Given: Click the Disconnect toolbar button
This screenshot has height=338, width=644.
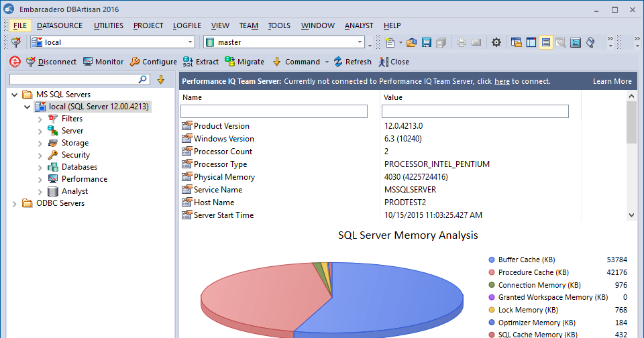Looking at the screenshot, I should click(x=51, y=62).
